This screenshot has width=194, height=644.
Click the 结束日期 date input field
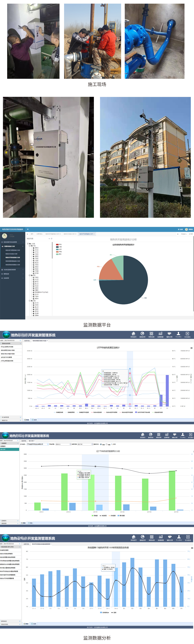point(85,444)
